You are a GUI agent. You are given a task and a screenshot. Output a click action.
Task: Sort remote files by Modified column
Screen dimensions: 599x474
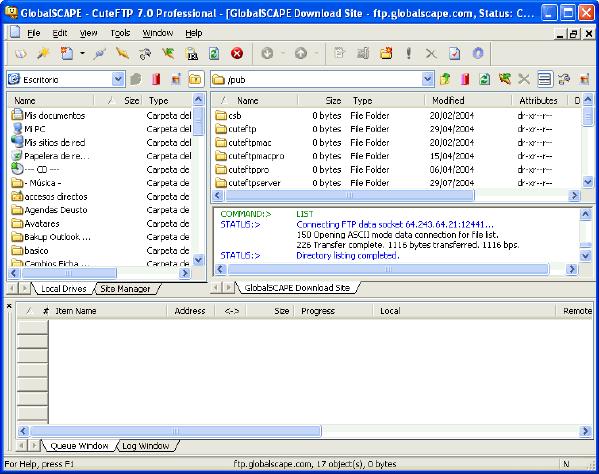click(468, 100)
